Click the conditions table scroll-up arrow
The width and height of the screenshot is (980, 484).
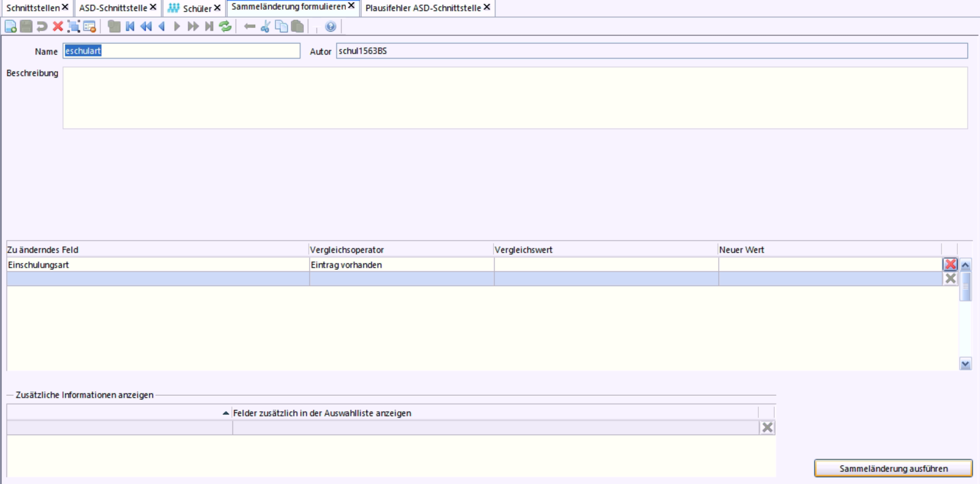click(x=965, y=265)
